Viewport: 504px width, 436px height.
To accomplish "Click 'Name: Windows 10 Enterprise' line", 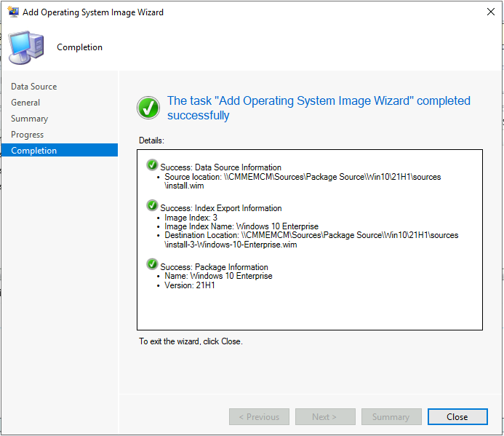I will click(x=218, y=276).
